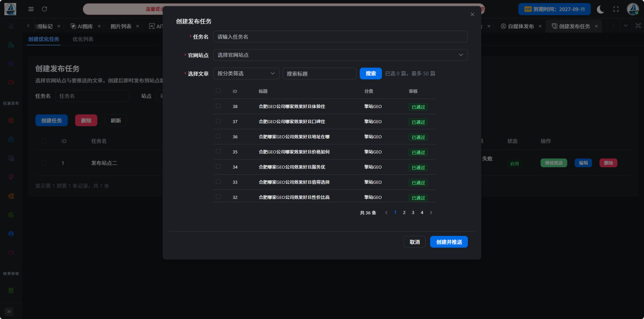Open the blue profile circle sidebar icon
The width and height of the screenshot is (644, 319).
click(x=11, y=234)
